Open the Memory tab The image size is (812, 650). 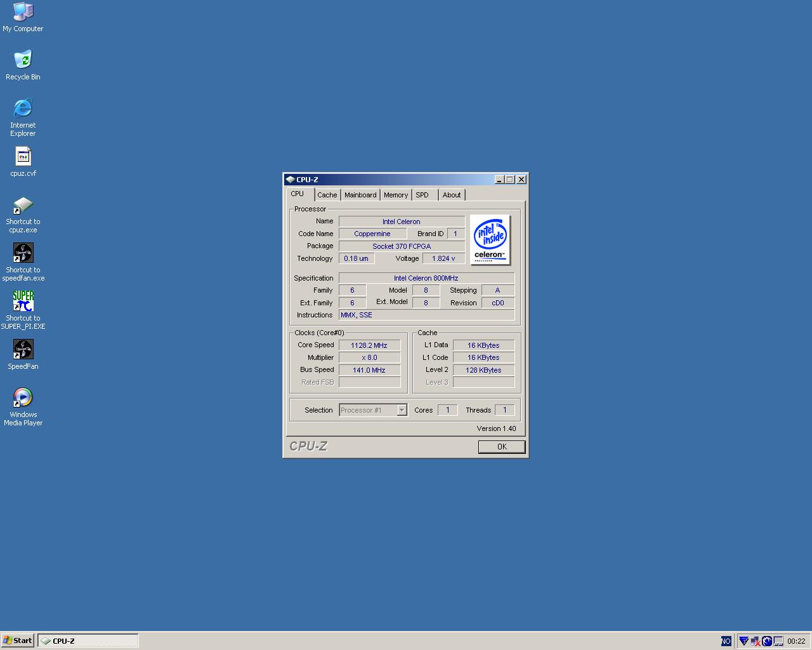pyautogui.click(x=396, y=195)
